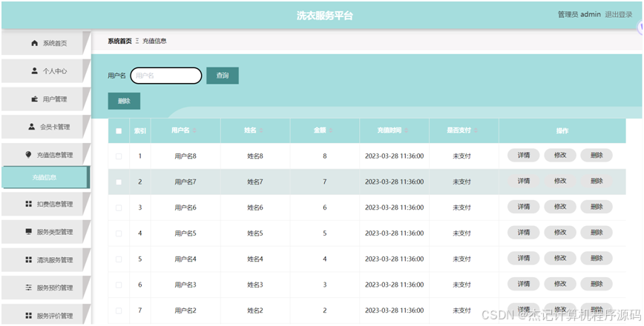This screenshot has width=644, height=326.
Task: Click 系统首页 in the breadcrumb
Action: tap(120, 41)
